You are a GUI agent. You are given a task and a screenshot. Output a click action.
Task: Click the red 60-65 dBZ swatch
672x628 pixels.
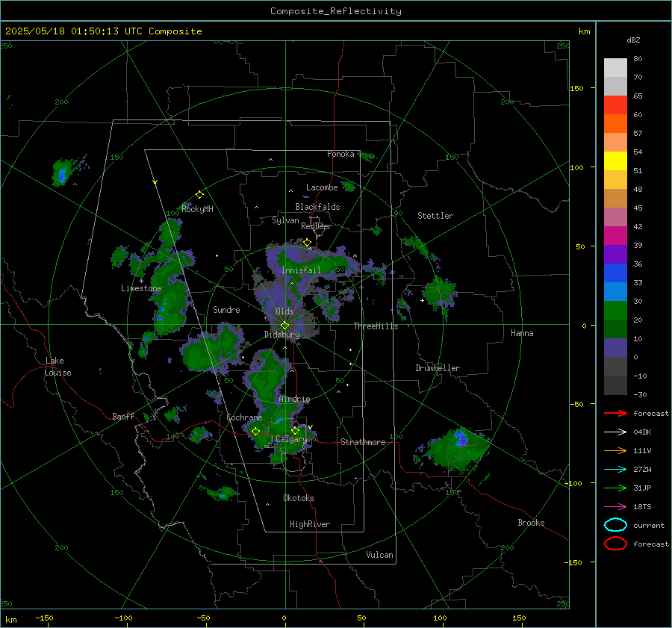pyautogui.click(x=615, y=105)
